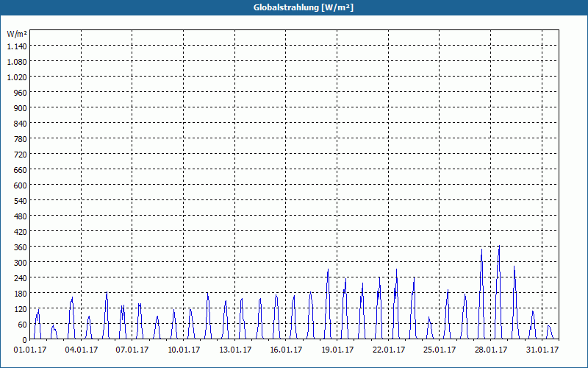This screenshot has width=588, height=368.
Task: Click the 60 y-axis label
Action: (23, 325)
